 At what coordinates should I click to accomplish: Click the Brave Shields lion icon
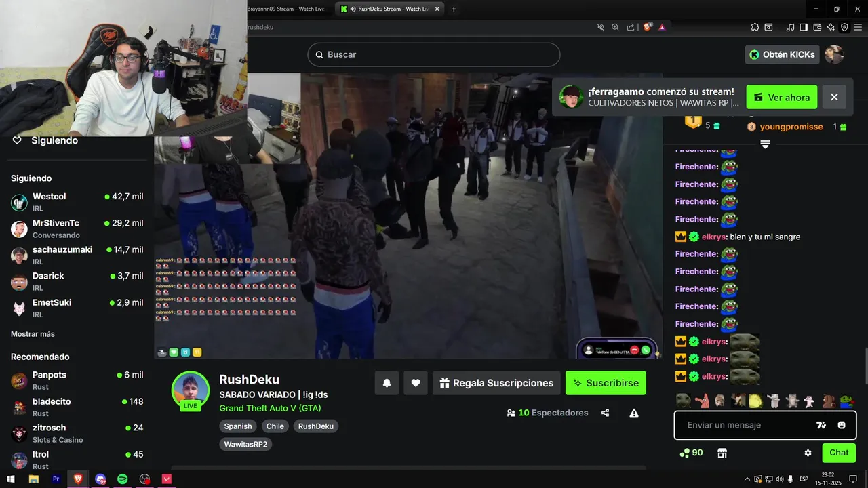pos(648,27)
